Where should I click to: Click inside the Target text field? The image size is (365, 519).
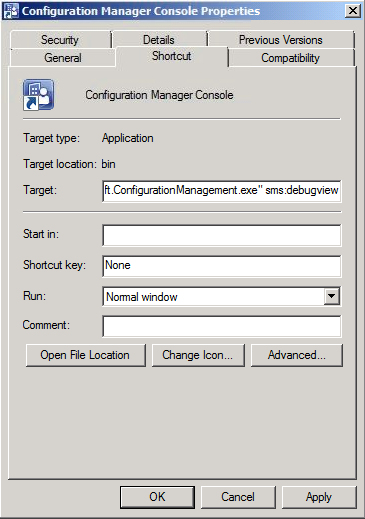pyautogui.click(x=222, y=191)
